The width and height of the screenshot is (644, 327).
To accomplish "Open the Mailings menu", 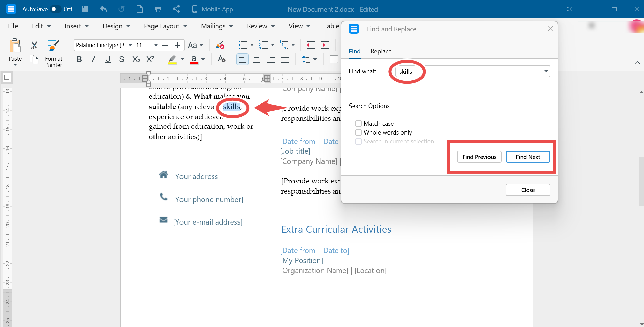I will 217,26.
